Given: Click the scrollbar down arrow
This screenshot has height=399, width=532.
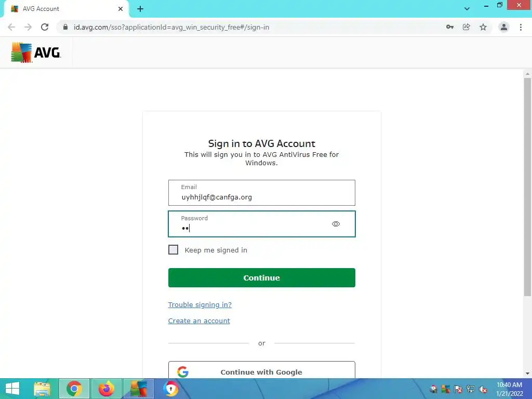Looking at the screenshot, I should (x=527, y=374).
